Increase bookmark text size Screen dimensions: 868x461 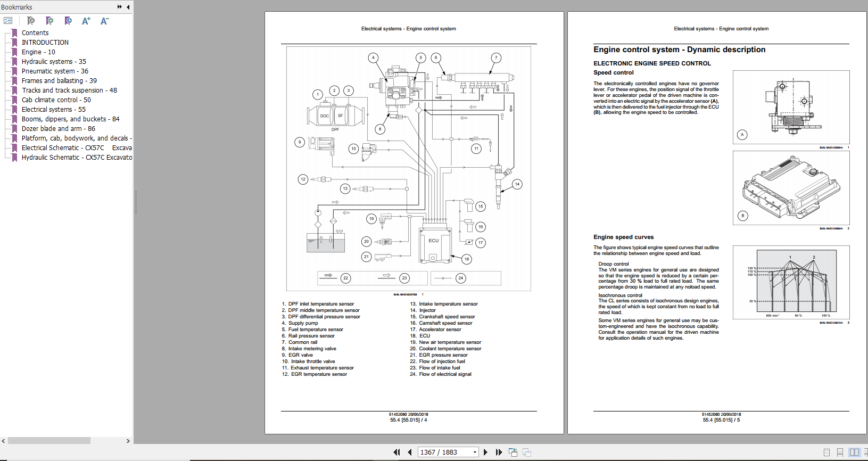point(86,21)
